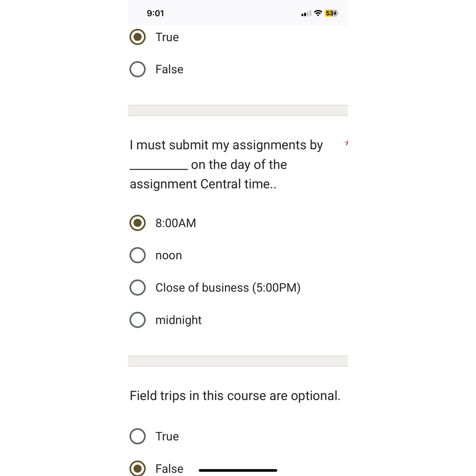Mark field trips optional as True
This screenshot has width=476, height=476.
138,436
